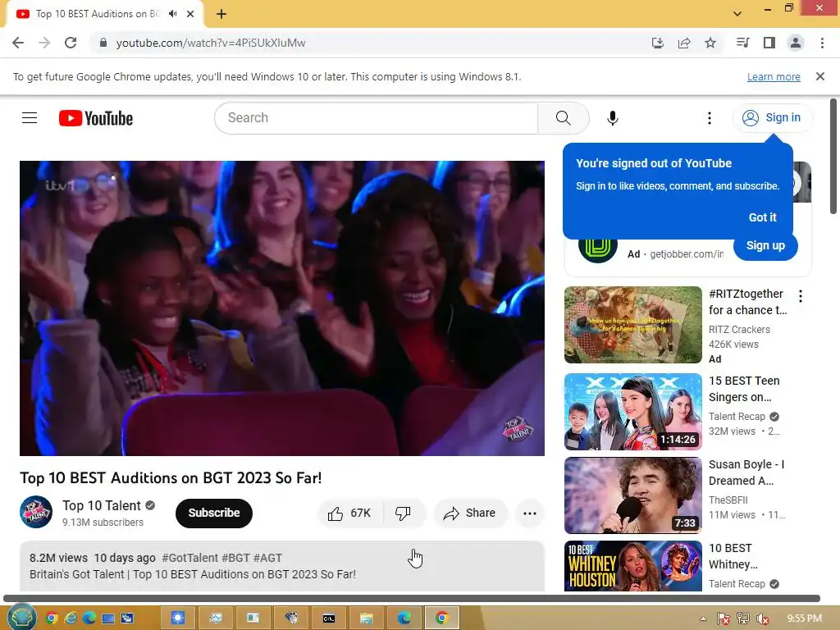Open options menu for RITZtogether ad
This screenshot has height=630, width=840.
(801, 295)
